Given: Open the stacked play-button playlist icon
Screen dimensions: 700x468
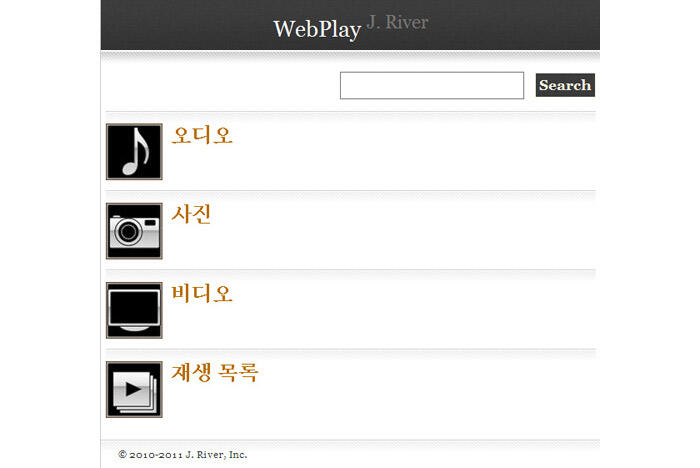Looking at the screenshot, I should tap(134, 389).
